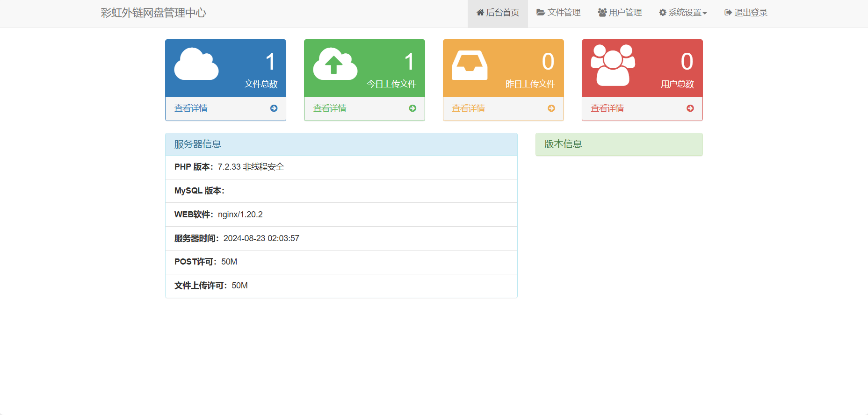The image size is (868, 415).
Task: Click the gear icon beside 系统设置
Action: coord(663,13)
